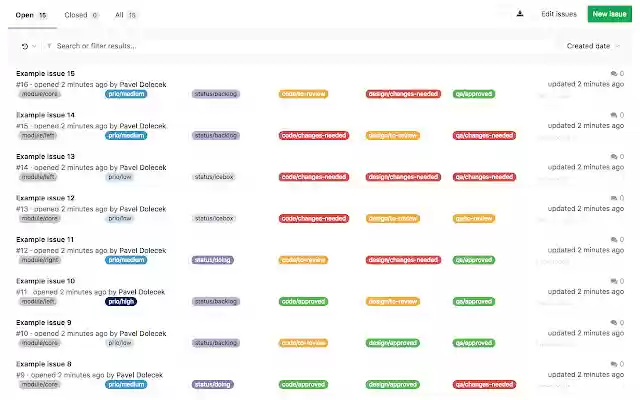This screenshot has height=400, width=640.
Task: Open Example issue 14
Action: coord(45,115)
